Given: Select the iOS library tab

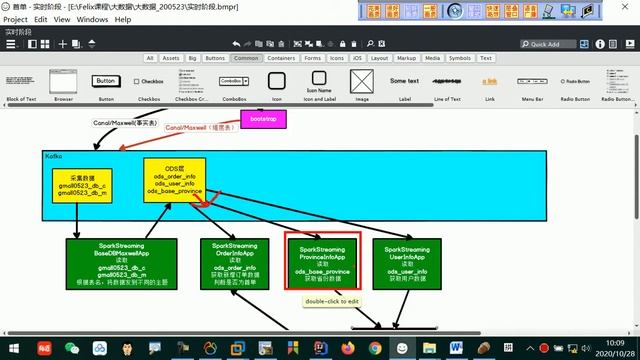Looking at the screenshot, I should [x=357, y=58].
